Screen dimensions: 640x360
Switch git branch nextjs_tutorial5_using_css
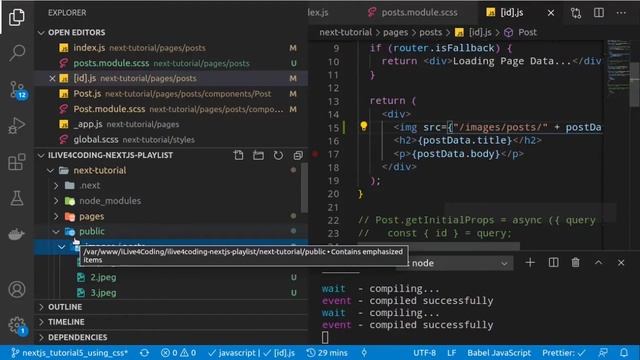click(69, 353)
